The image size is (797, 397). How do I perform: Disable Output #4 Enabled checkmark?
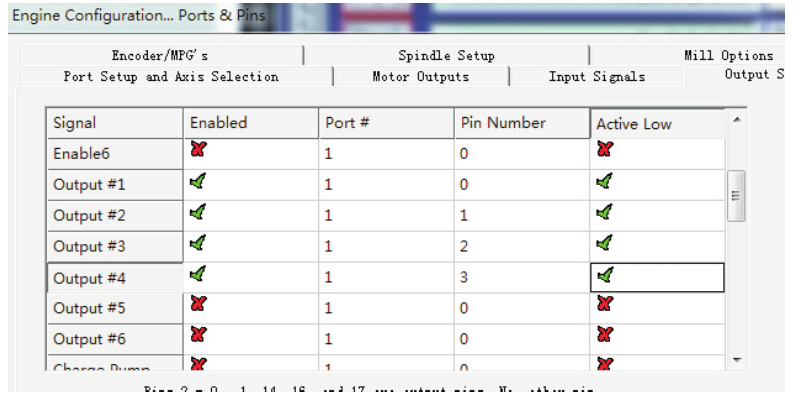[198, 274]
